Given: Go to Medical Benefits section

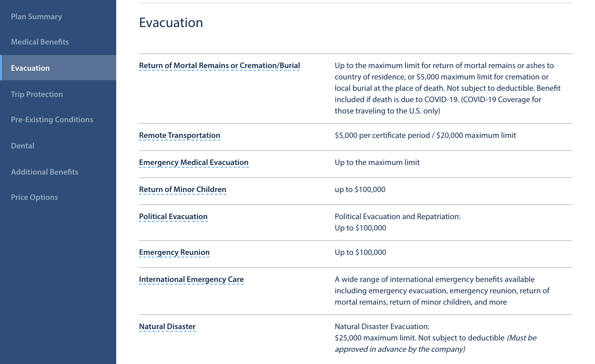Looking at the screenshot, I should tap(40, 42).
